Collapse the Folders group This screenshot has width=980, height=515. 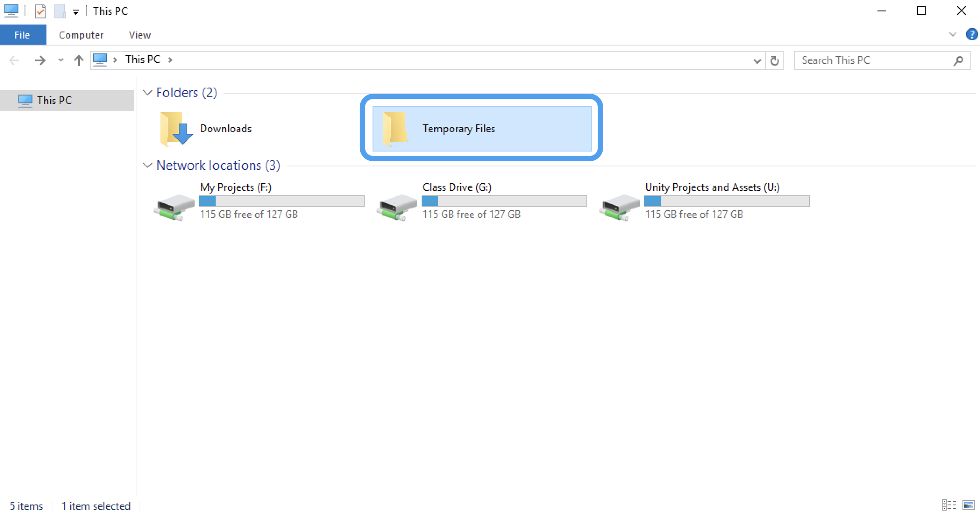coord(148,92)
